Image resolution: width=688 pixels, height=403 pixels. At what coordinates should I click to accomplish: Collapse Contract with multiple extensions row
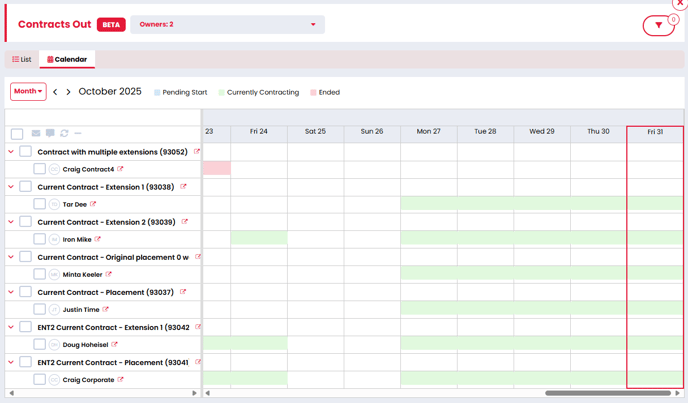(11, 152)
